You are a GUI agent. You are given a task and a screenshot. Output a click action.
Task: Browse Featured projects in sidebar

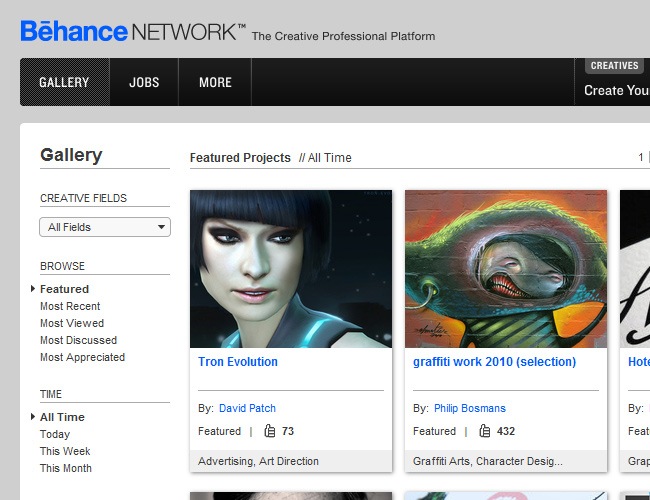click(x=64, y=289)
